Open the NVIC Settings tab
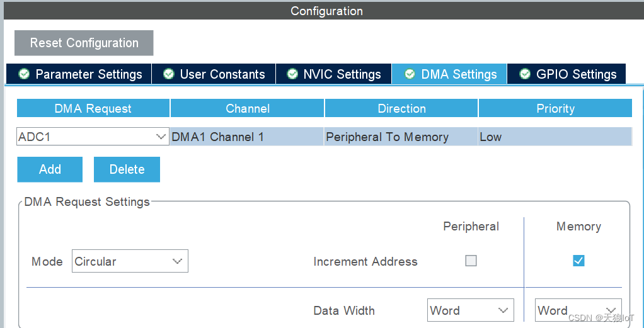Screen dimensions: 644x328 [x=333, y=74]
